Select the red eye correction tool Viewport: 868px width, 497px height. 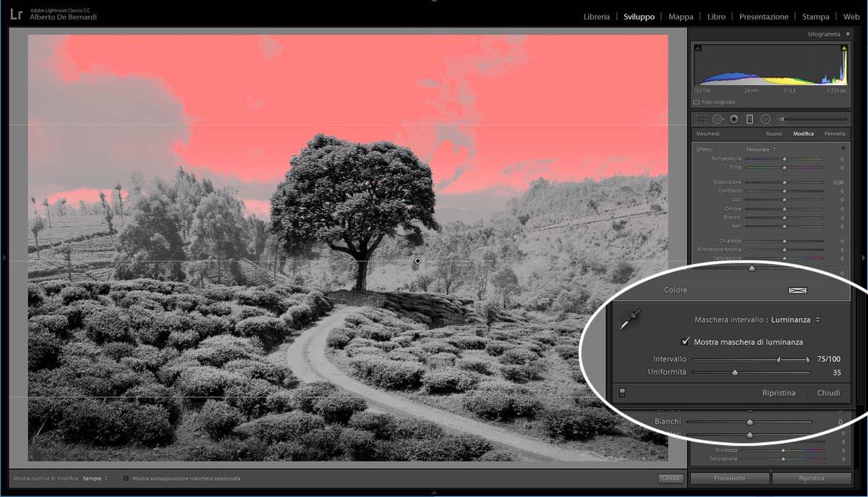pyautogui.click(x=733, y=119)
